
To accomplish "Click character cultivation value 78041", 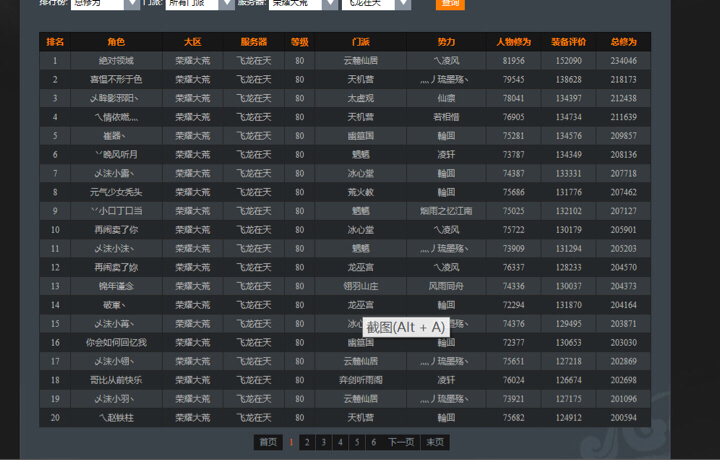I will coord(513,98).
